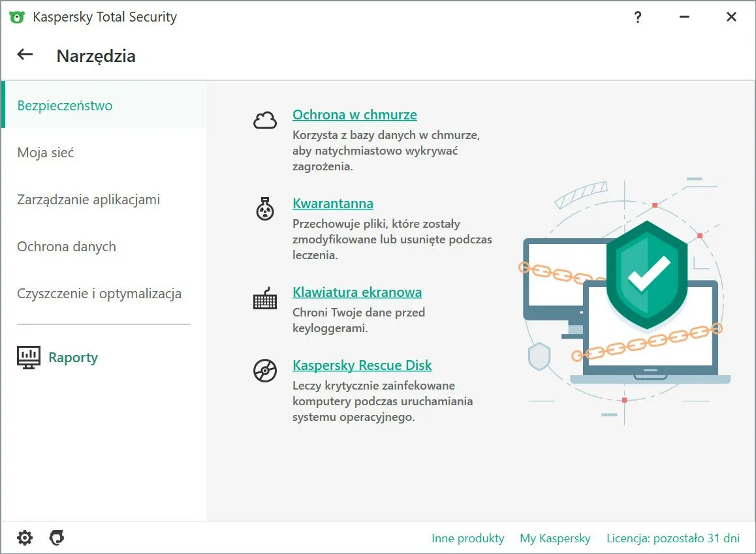The image size is (756, 554).
Task: Click the cloud icon for Ochrona w chmurze
Action: coord(265,120)
